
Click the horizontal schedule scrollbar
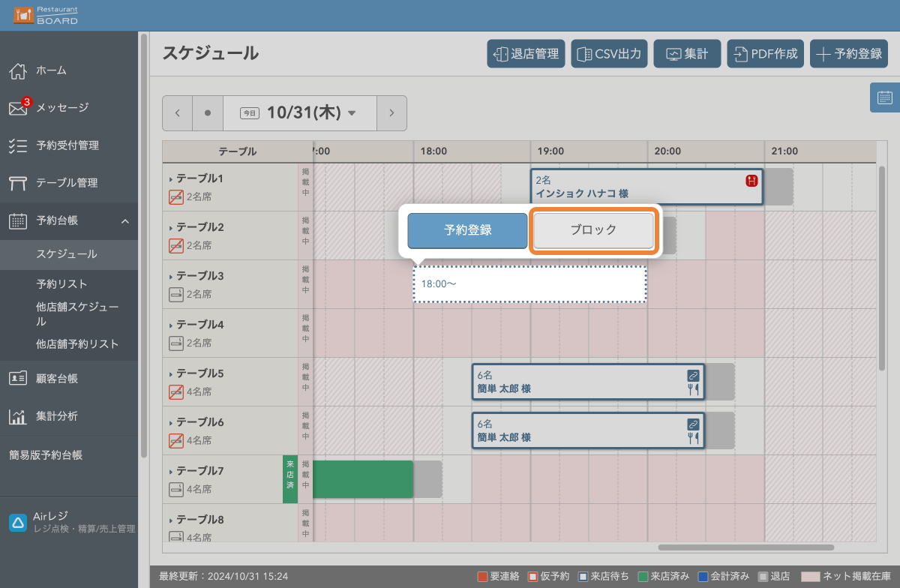point(746,547)
